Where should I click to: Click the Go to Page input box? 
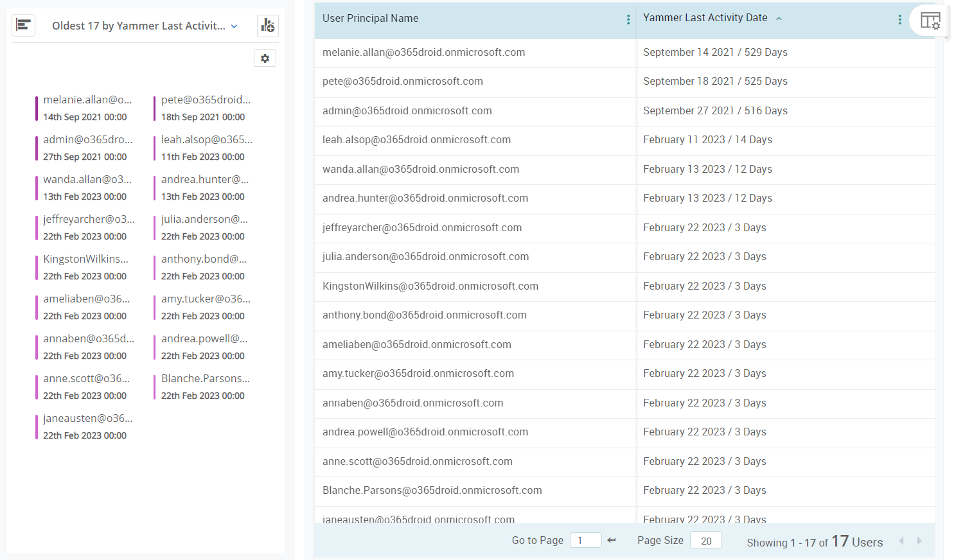pyautogui.click(x=585, y=540)
